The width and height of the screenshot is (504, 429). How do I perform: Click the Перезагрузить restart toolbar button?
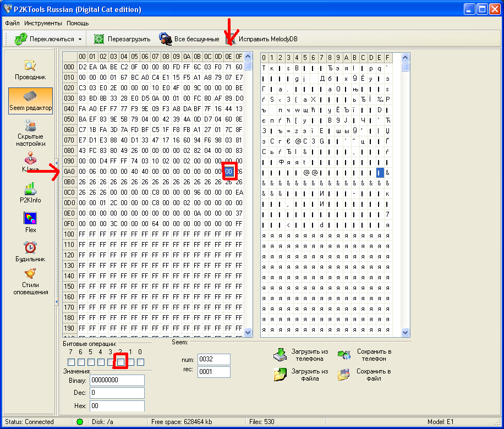click(122, 39)
